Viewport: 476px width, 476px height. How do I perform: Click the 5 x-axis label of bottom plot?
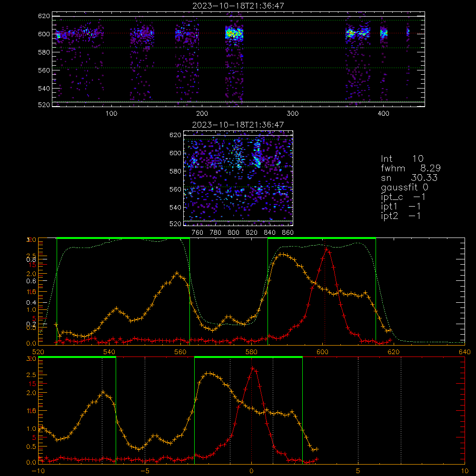[358, 471]
